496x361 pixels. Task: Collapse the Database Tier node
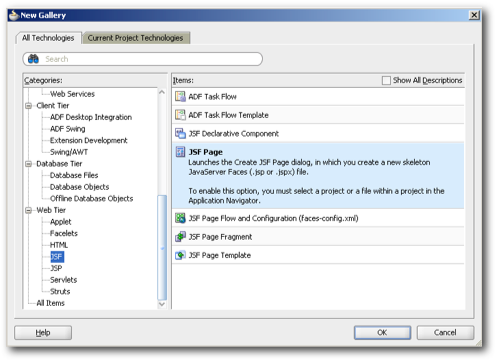29,164
